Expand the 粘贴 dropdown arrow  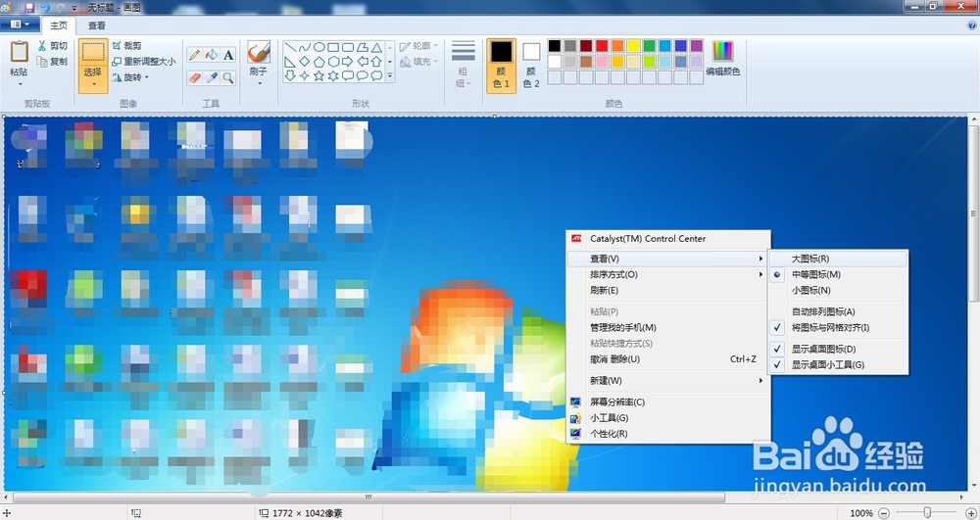[20, 84]
